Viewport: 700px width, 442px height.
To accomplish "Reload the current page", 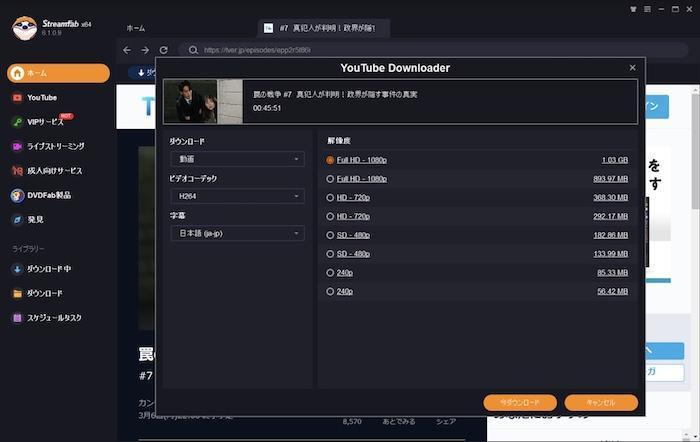I will tap(164, 50).
